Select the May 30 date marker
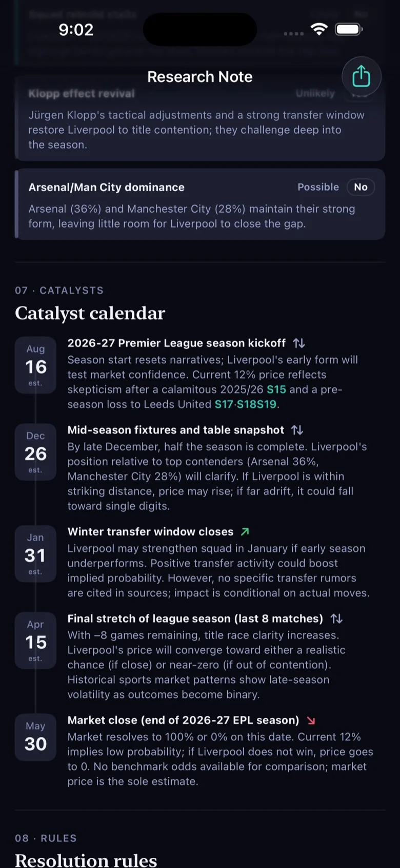The width and height of the screenshot is (400, 868). pyautogui.click(x=35, y=737)
